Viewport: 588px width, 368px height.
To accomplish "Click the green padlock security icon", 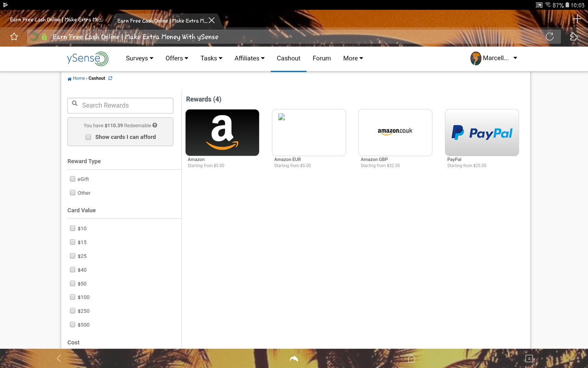I will (x=44, y=37).
